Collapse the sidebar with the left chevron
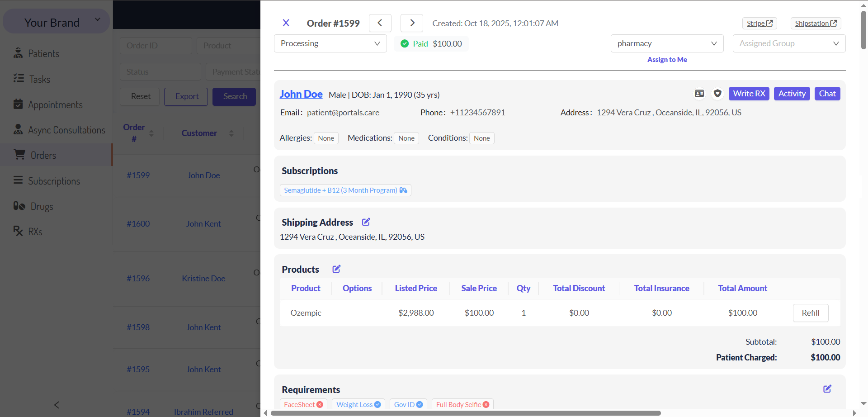 (57, 405)
